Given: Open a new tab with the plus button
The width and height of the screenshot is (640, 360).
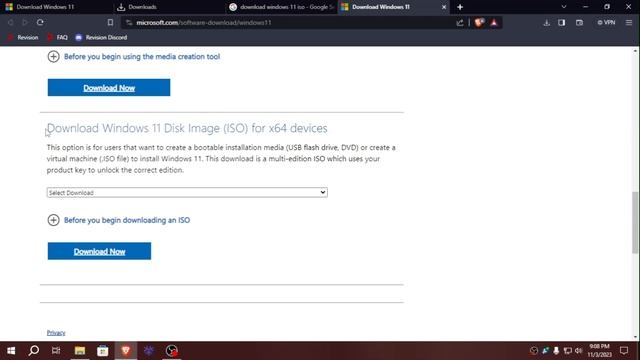Looking at the screenshot, I should point(460,7).
